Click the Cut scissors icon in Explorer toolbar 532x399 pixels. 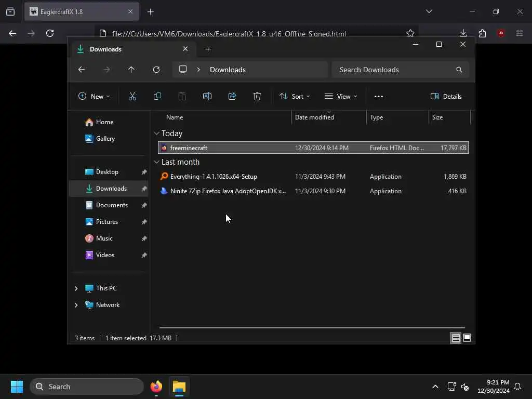[x=132, y=96]
